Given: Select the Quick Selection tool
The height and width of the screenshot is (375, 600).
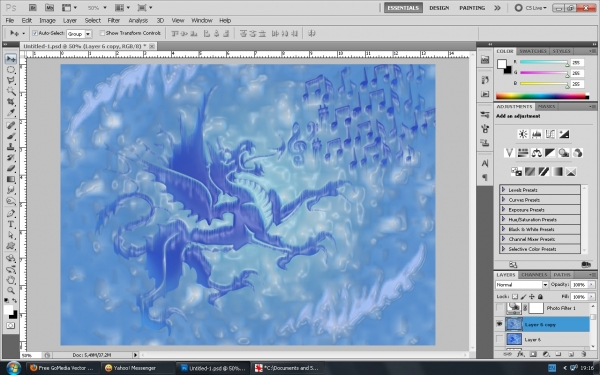Looking at the screenshot, I should [11, 91].
